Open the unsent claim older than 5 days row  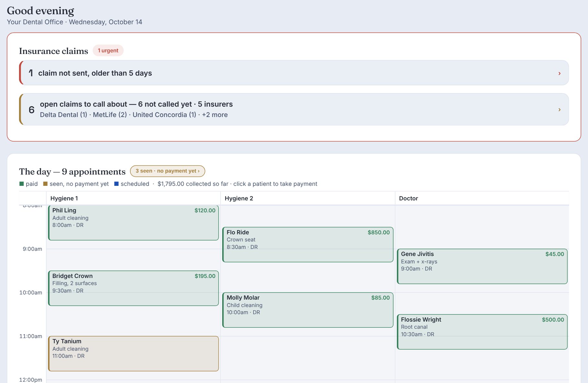click(x=294, y=73)
